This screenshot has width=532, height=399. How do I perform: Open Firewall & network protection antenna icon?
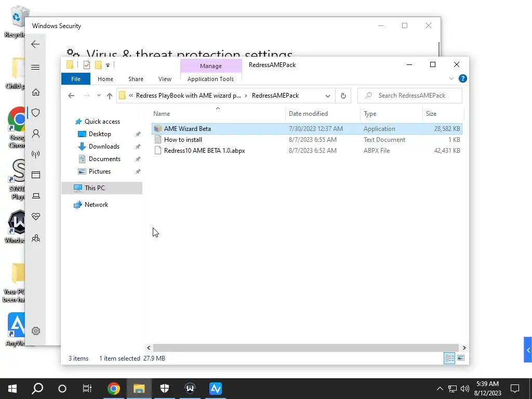[x=36, y=154]
